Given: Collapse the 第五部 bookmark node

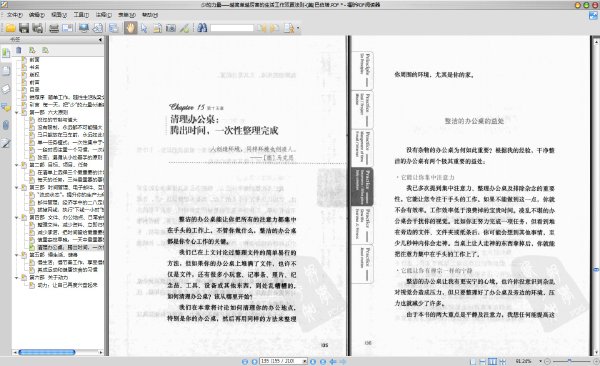Looking at the screenshot, I should [16, 255].
